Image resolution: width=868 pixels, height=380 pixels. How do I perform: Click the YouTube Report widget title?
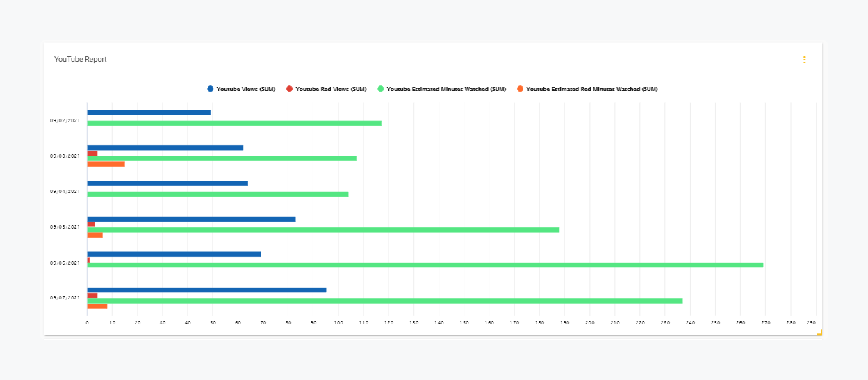pyautogui.click(x=81, y=60)
